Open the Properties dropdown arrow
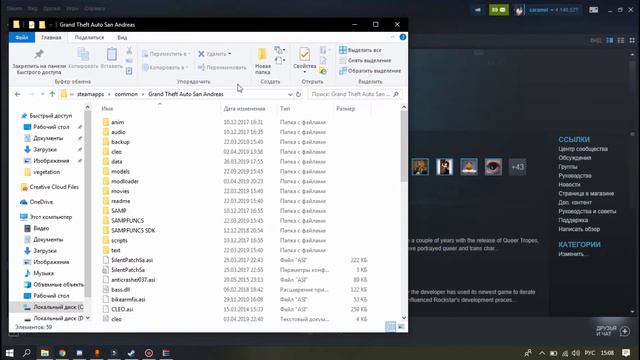The width and height of the screenshot is (640, 360). click(304, 72)
